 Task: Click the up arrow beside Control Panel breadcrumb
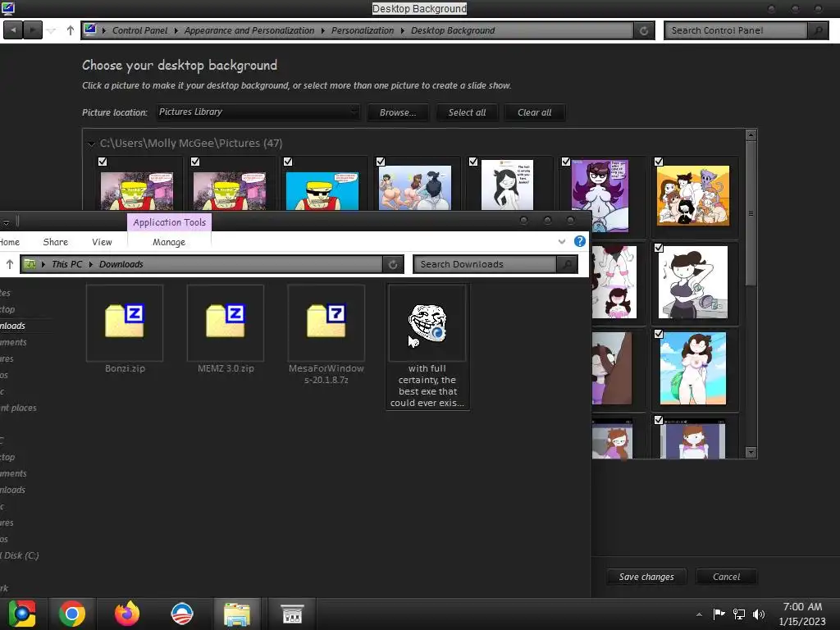click(71, 30)
